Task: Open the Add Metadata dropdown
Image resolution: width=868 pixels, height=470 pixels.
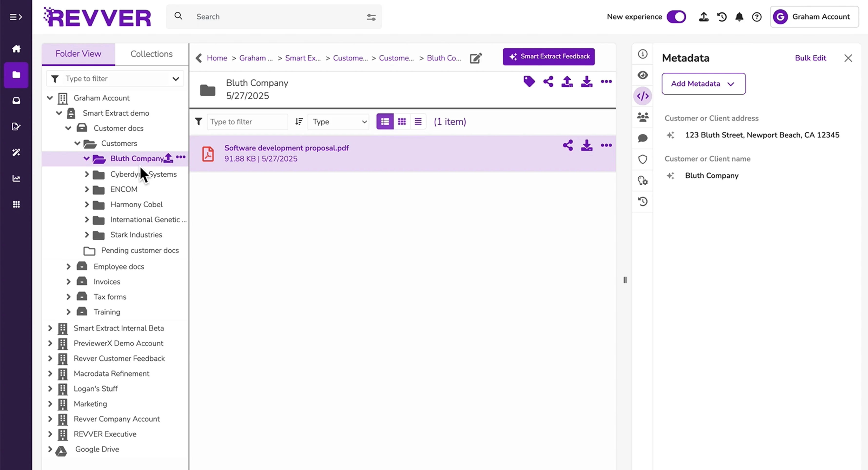Action: (703, 84)
